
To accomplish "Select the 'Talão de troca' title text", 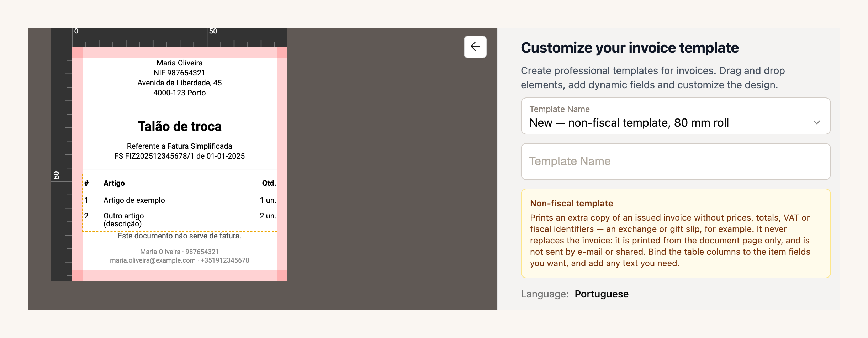I will point(179,127).
